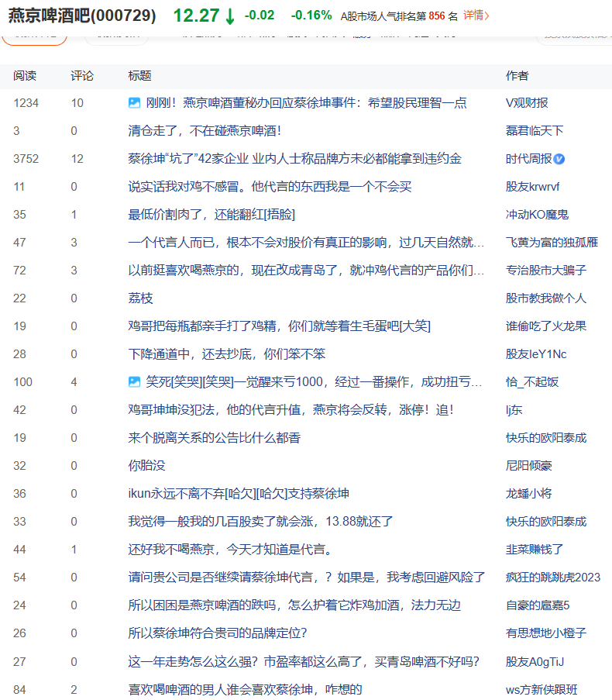Open the post 来个脱离关系的公告比什么都香
This screenshot has height=700, width=612.
[x=214, y=438]
